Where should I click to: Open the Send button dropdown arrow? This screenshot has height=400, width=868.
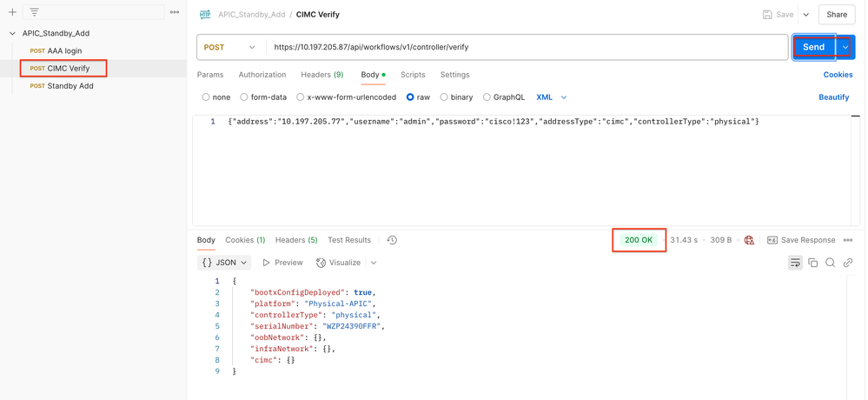click(x=845, y=47)
